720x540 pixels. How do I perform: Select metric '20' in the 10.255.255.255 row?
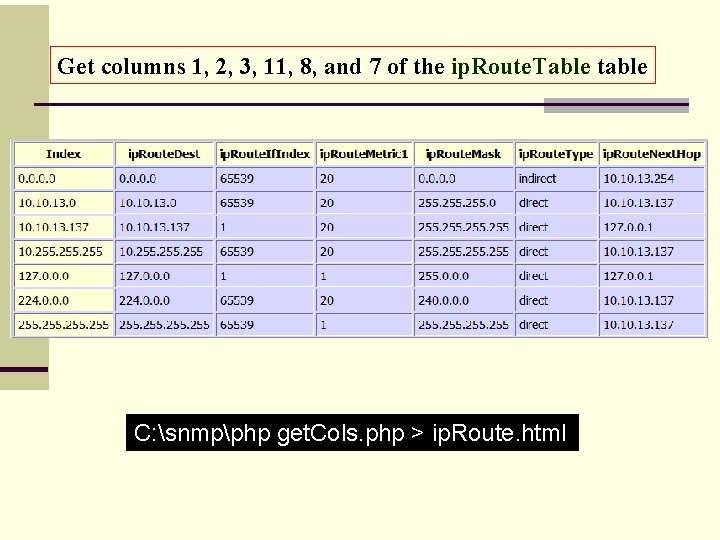coord(364,252)
